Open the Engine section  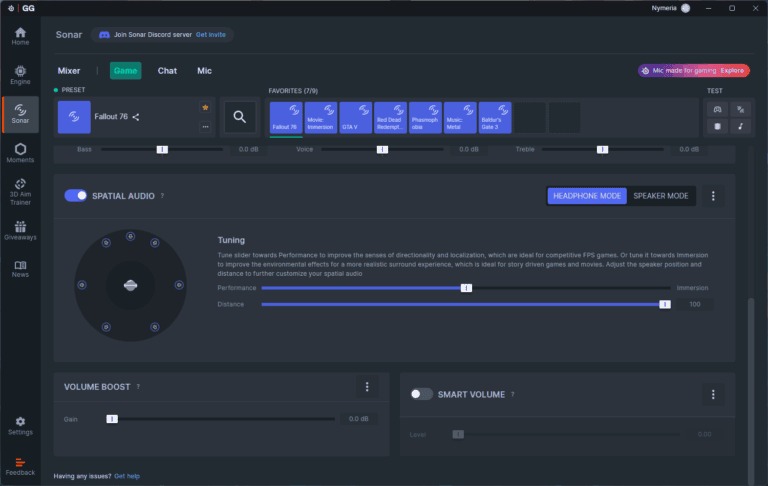pos(20,74)
